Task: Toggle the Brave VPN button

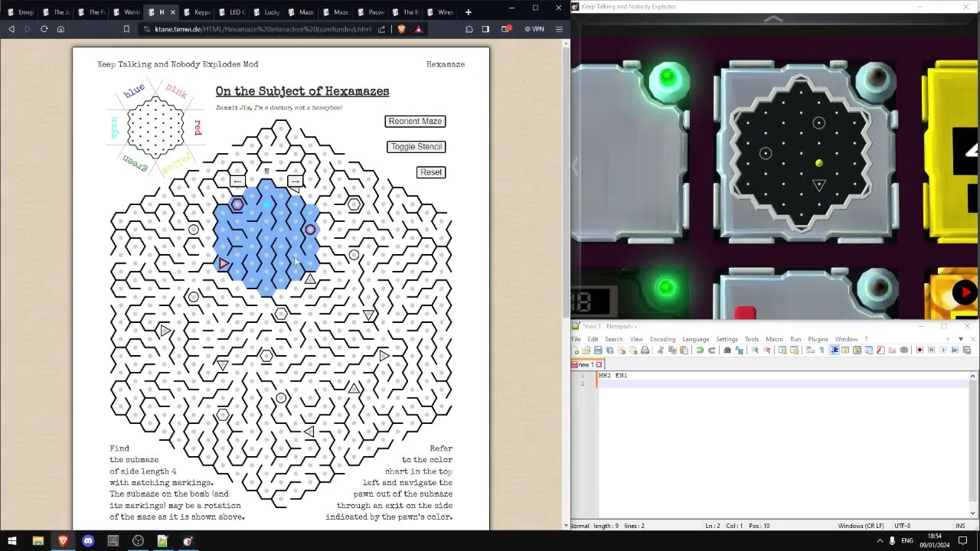Action: 534,29
